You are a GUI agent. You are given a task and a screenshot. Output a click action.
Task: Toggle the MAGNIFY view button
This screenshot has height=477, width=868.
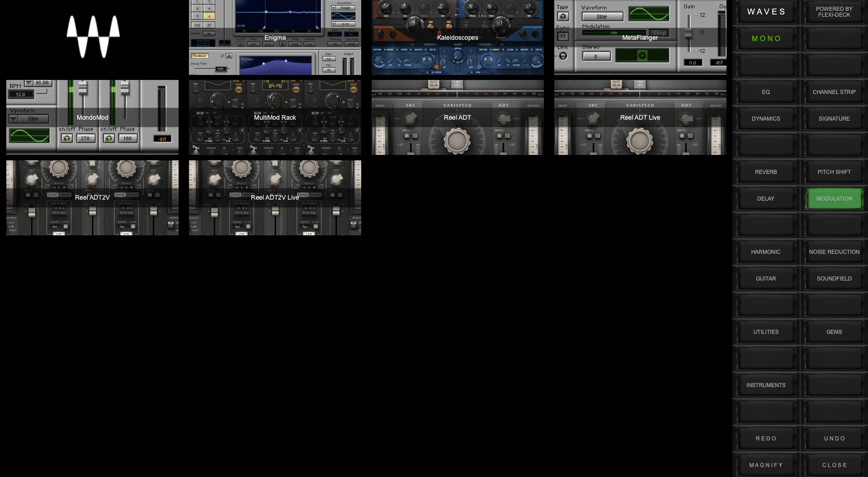pos(766,465)
